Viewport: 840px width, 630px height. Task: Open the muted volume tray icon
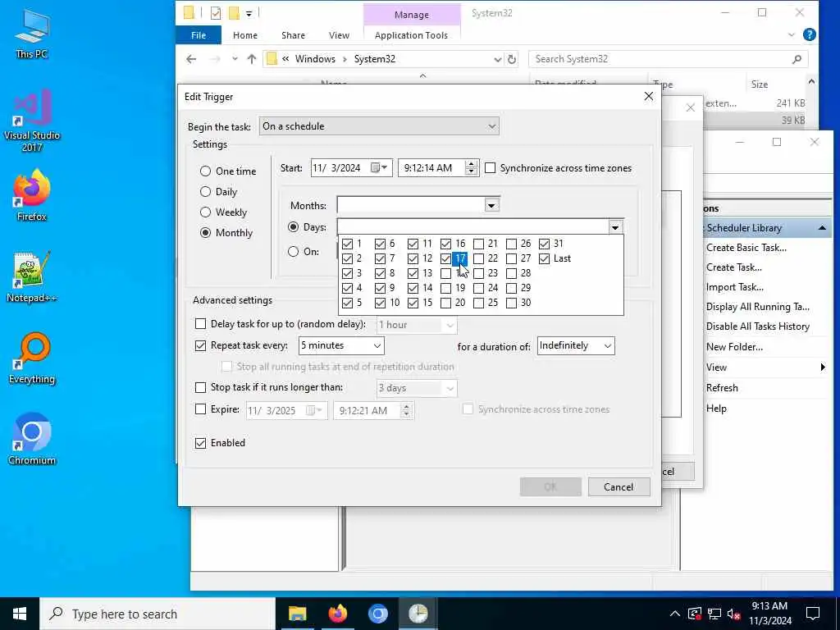coord(733,614)
